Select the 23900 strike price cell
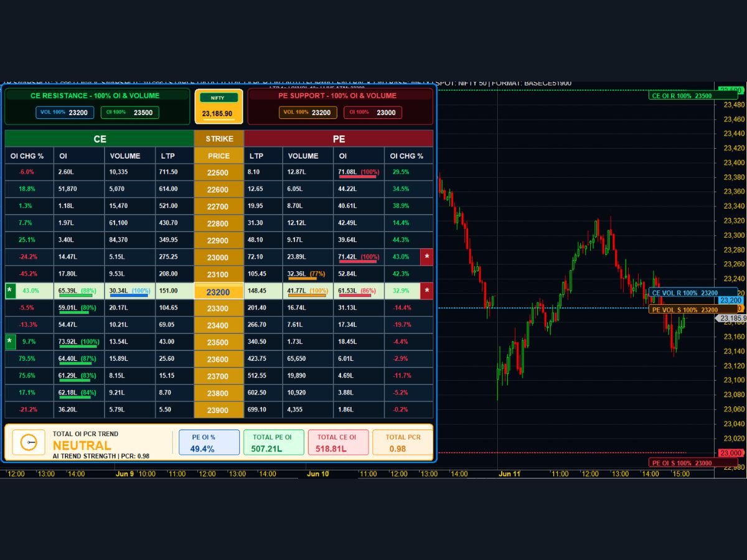 click(218, 410)
